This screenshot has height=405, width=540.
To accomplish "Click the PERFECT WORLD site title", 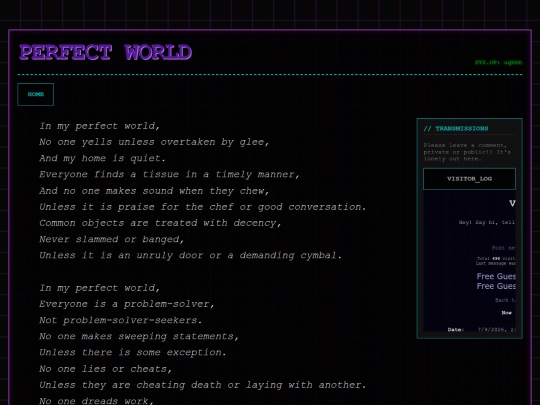I will click(105, 52).
